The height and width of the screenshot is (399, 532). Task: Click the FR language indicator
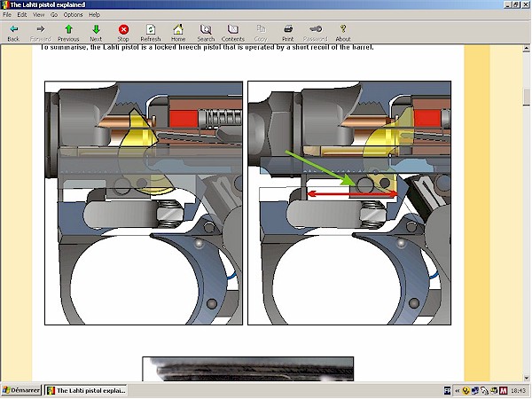[448, 391]
